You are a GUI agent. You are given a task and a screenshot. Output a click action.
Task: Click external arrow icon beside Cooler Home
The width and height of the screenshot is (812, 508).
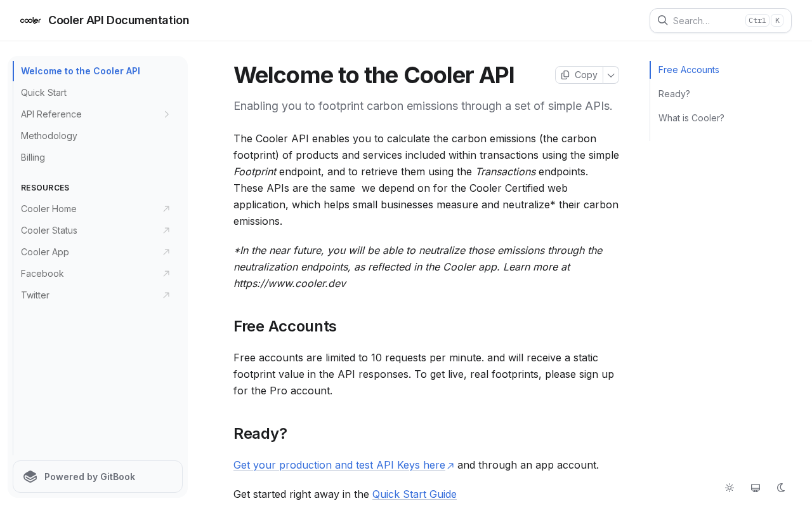pyautogui.click(x=166, y=209)
